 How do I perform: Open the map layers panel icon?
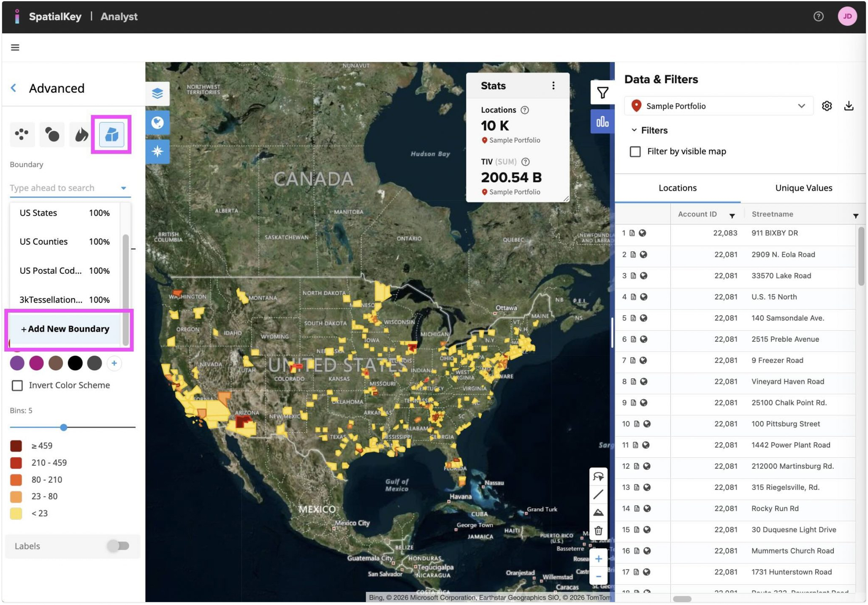tap(157, 93)
